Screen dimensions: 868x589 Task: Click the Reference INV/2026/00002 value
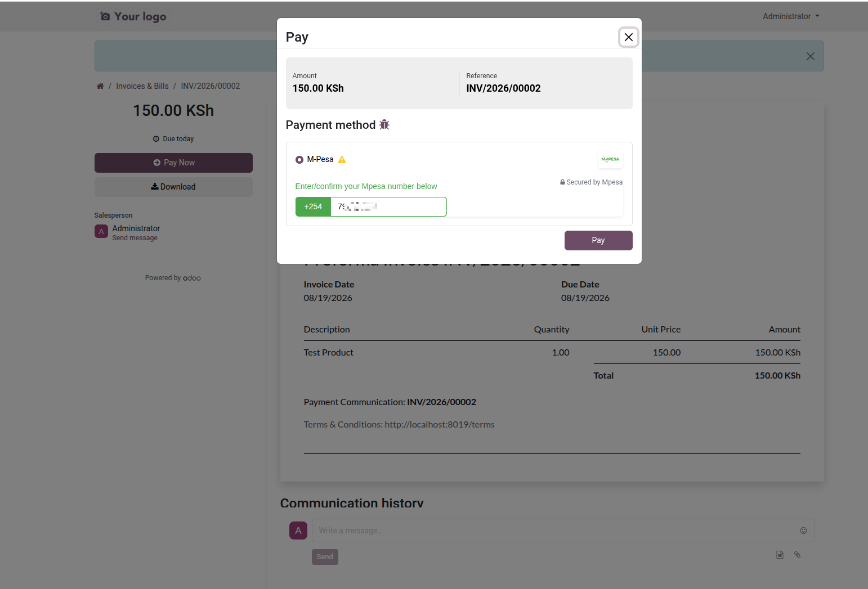coord(503,88)
